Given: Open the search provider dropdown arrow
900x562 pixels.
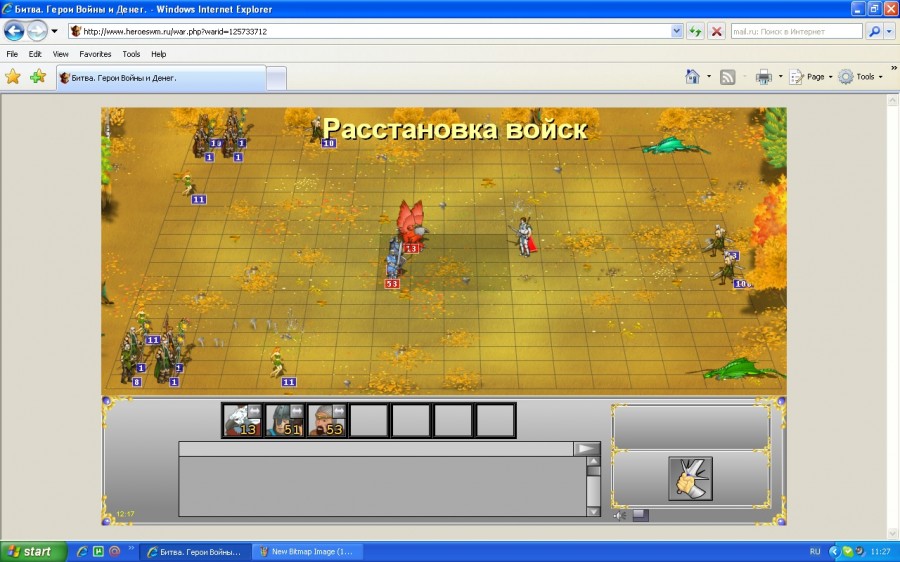Looking at the screenshot, I should 889,32.
